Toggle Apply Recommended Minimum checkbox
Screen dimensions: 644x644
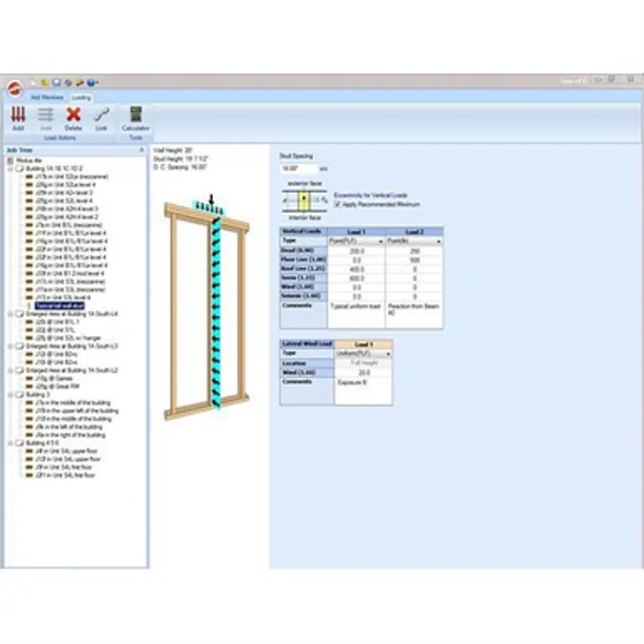pos(337,204)
